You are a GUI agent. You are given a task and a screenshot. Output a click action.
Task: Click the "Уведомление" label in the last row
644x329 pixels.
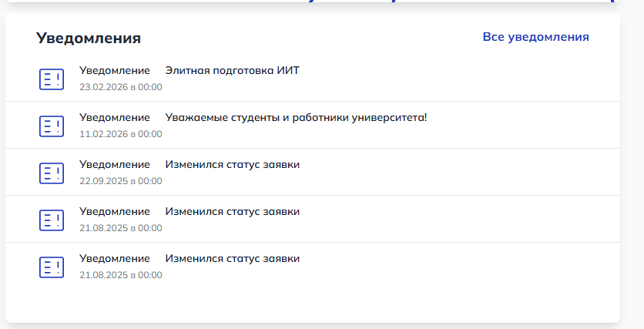point(115,259)
